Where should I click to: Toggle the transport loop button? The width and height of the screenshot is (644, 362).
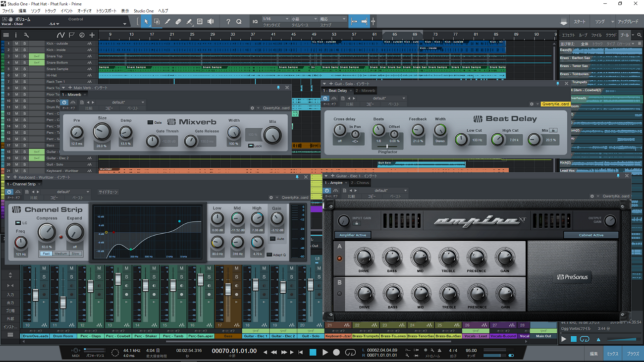pos(350,352)
